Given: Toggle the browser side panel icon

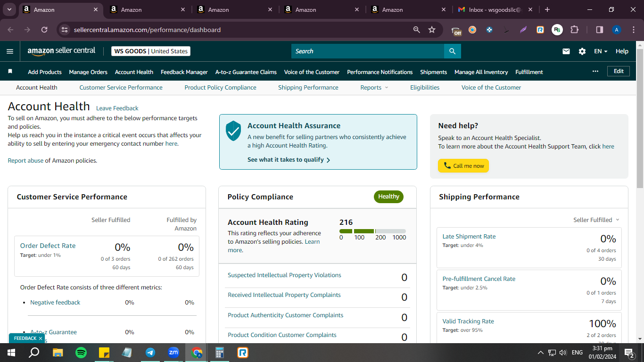Looking at the screenshot, I should (x=600, y=30).
